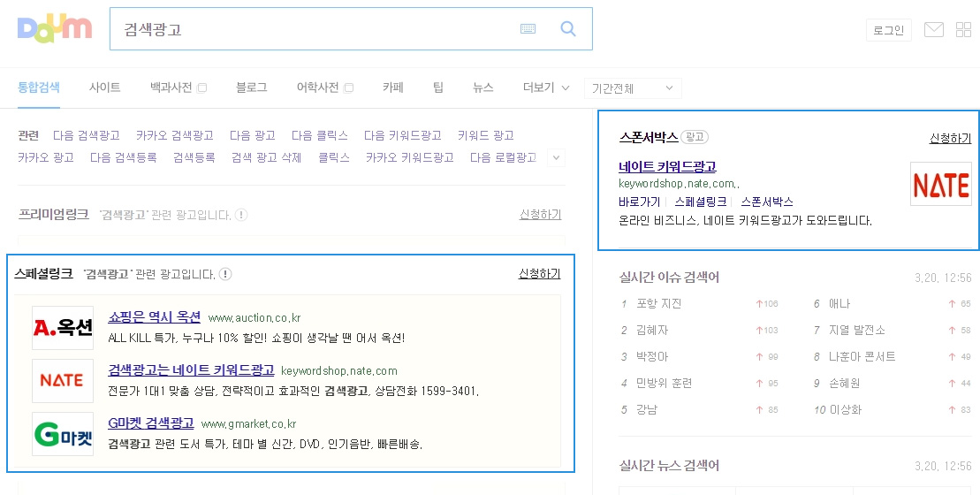Click the 바로가기 sub-link
Screen dimensions: 980x495
640,202
